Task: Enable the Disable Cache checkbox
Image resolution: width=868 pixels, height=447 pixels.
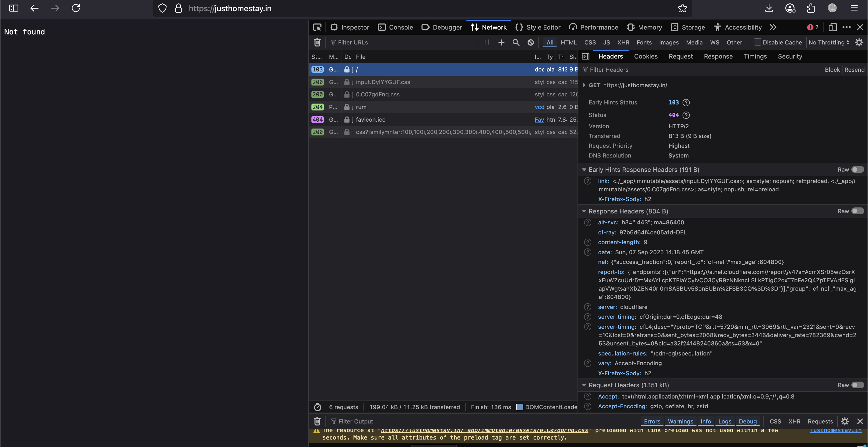Action: 757,42
